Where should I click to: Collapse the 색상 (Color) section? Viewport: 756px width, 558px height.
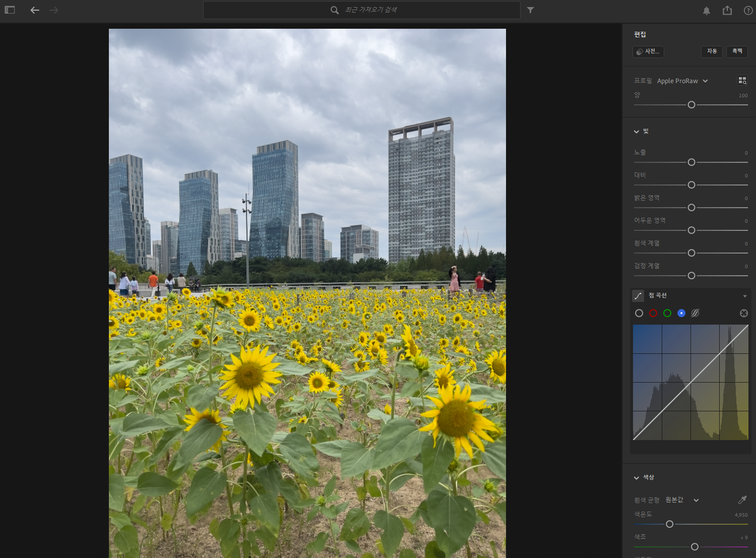point(637,478)
